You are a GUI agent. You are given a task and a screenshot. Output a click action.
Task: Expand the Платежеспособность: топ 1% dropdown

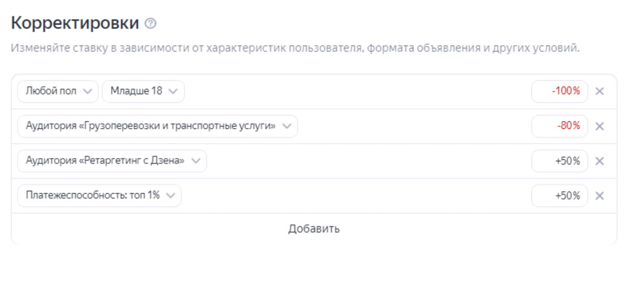tap(99, 195)
